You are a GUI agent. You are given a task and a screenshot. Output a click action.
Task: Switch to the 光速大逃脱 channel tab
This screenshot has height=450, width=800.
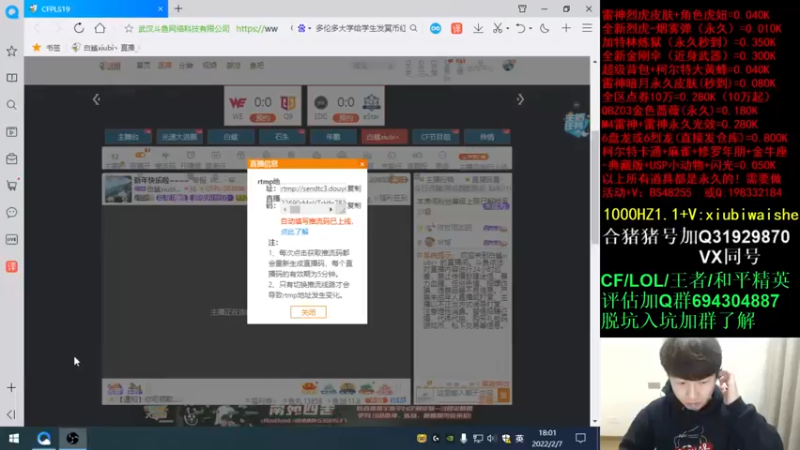180,137
